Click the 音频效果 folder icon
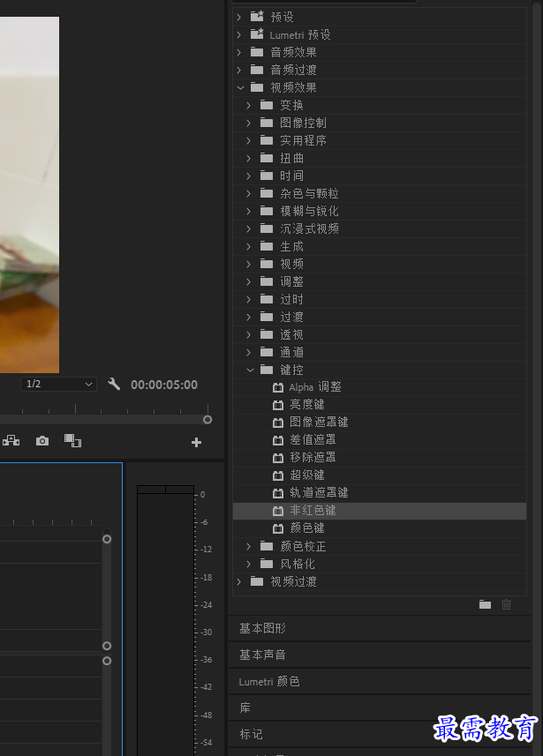 (257, 52)
